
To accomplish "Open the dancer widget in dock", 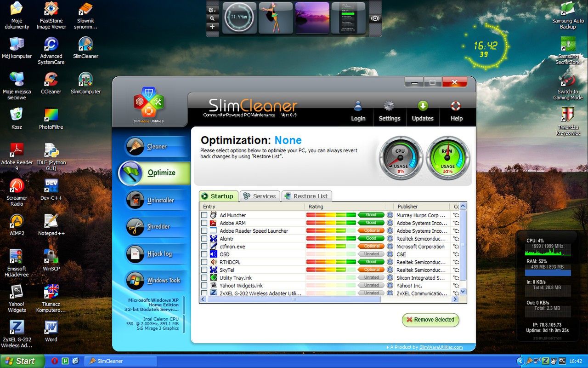I will [x=276, y=18].
